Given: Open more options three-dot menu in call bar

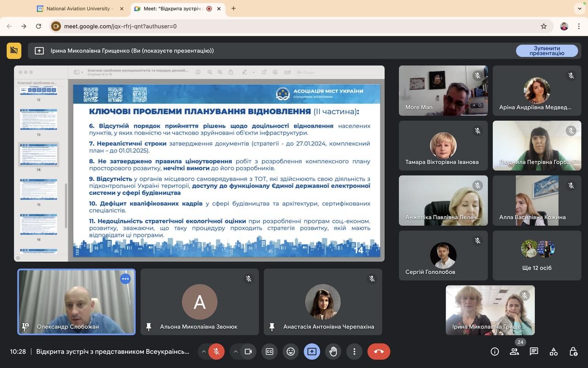Looking at the screenshot, I should click(x=354, y=351).
